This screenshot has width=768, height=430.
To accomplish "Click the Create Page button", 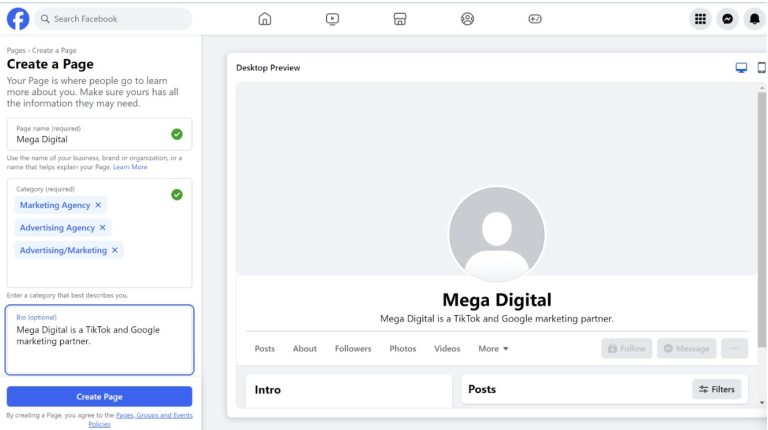I will point(99,397).
